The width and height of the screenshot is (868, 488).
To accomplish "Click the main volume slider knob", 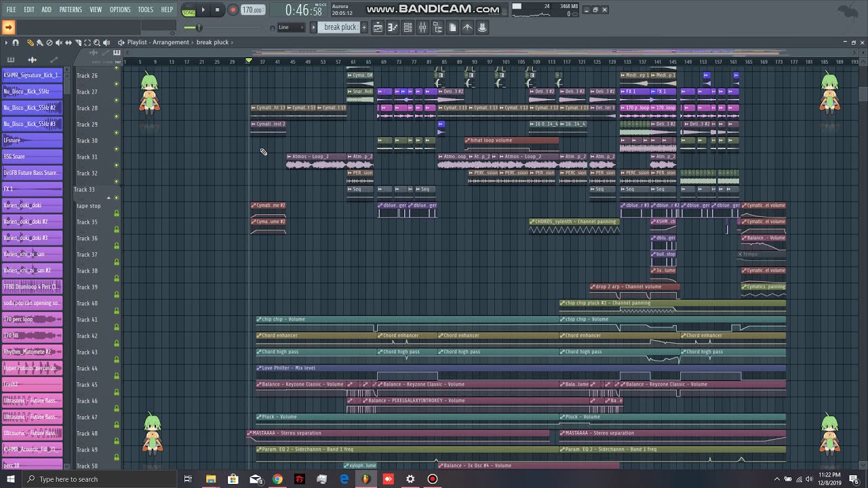I will pyautogui.click(x=199, y=28).
